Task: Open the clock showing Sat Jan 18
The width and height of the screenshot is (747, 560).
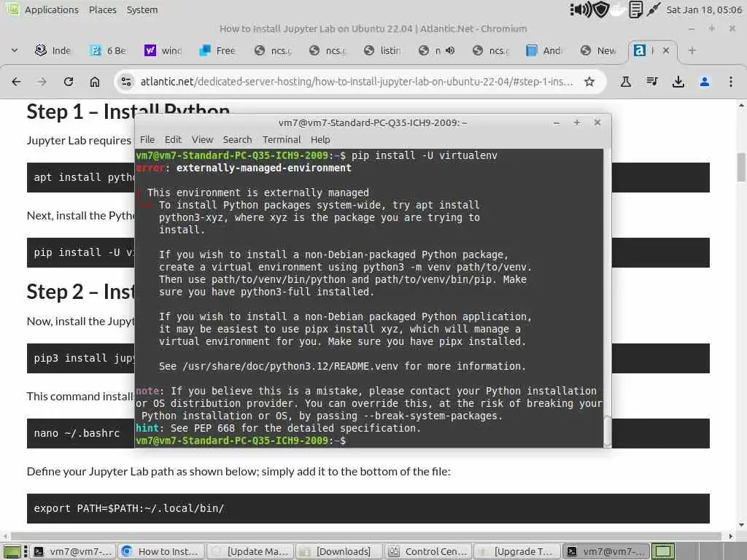Action: tap(704, 9)
